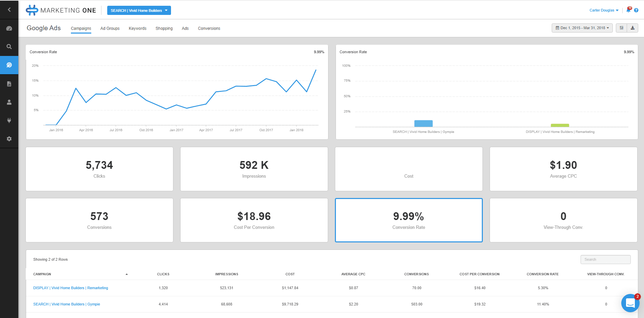The height and width of the screenshot is (318, 644).
Task: Open the chat support widget
Action: (630, 303)
